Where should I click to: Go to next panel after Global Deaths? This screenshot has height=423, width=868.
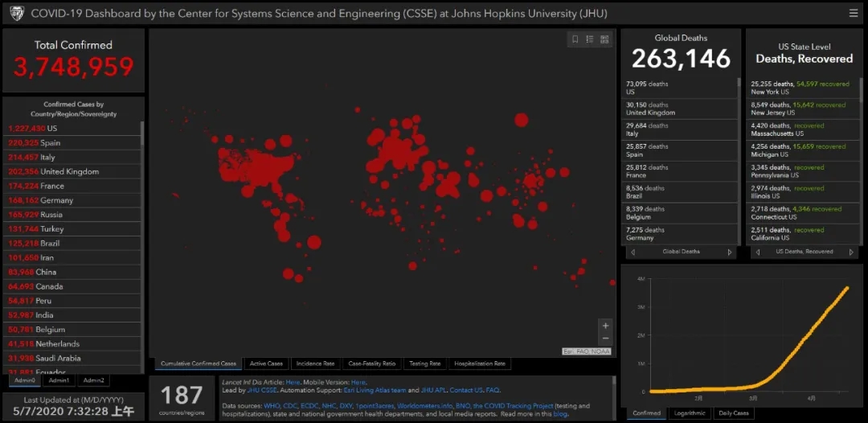pos(730,252)
